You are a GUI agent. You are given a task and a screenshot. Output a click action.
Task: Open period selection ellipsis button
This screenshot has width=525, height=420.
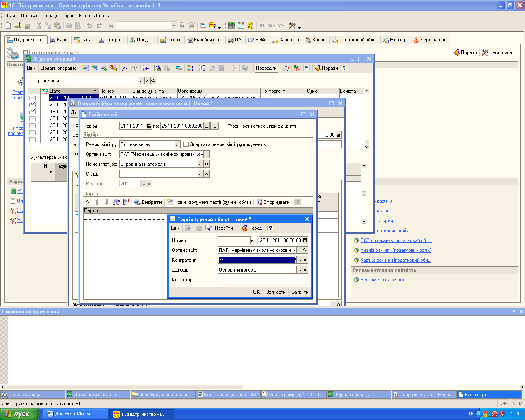tap(215, 126)
